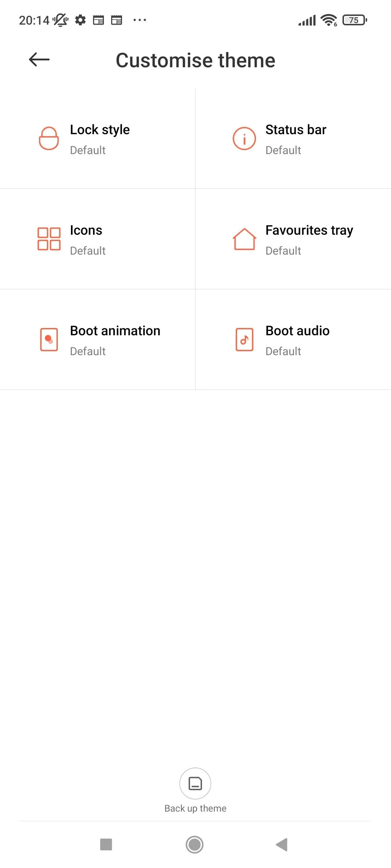This screenshot has width=391, height=868.
Task: Tap the Boot audio music note icon
Action: tap(244, 340)
